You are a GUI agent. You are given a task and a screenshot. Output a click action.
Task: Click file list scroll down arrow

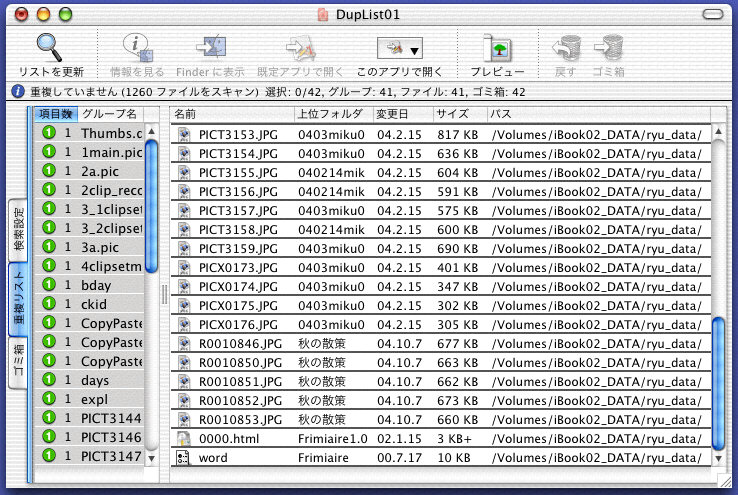[718, 458]
